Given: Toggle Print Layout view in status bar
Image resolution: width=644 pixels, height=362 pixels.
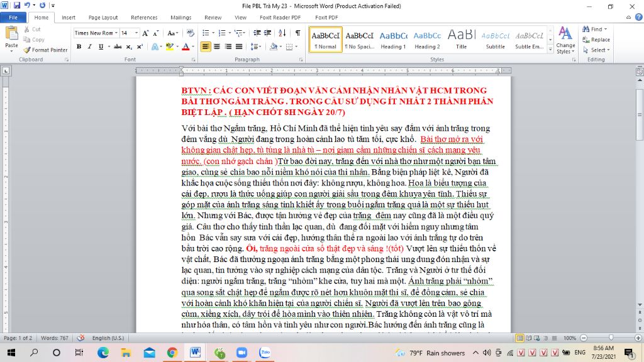Looking at the screenshot, I should 519,337.
